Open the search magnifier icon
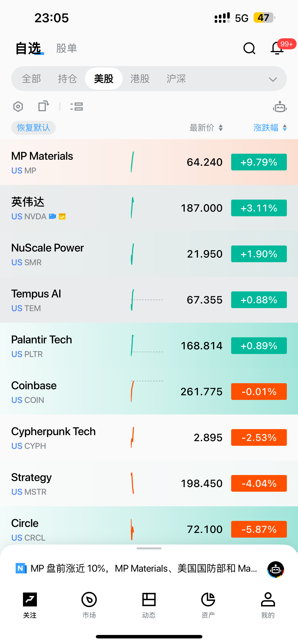The height and width of the screenshot is (644, 298). (x=249, y=48)
